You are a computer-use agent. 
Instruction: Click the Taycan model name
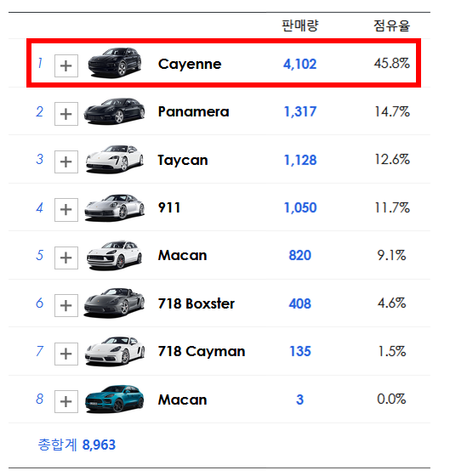tap(183, 160)
